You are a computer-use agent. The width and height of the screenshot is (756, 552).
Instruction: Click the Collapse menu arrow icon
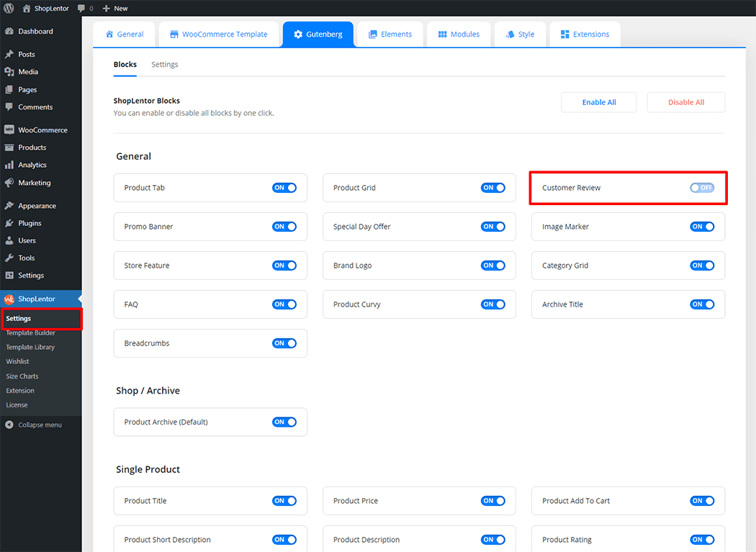(x=9, y=425)
